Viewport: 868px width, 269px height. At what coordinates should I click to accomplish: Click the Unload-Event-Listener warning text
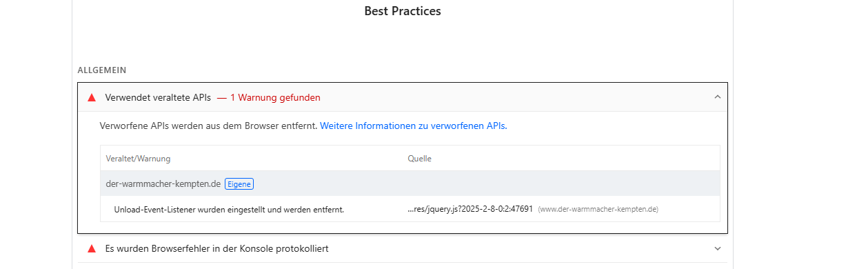(x=229, y=209)
